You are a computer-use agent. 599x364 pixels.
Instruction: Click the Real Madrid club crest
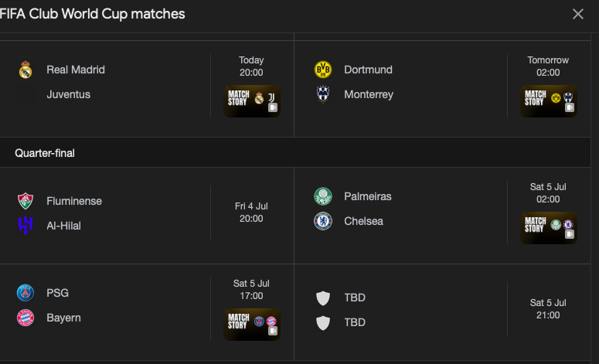point(26,70)
